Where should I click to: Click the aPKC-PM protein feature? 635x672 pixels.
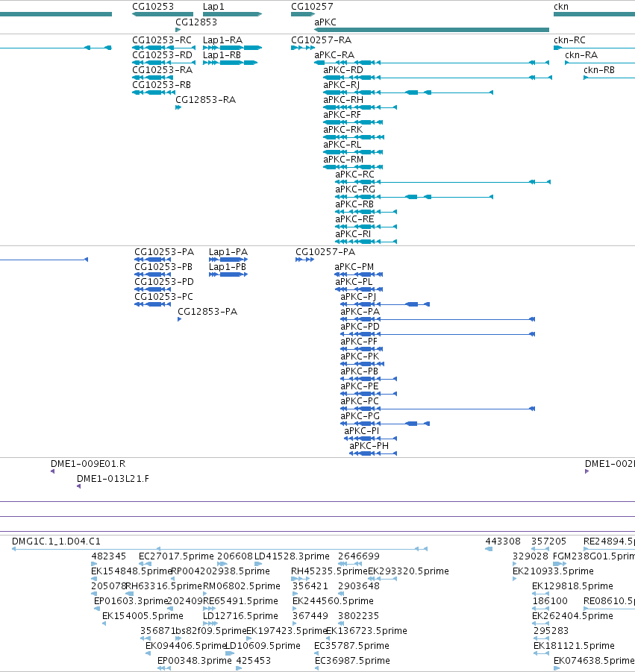click(358, 274)
